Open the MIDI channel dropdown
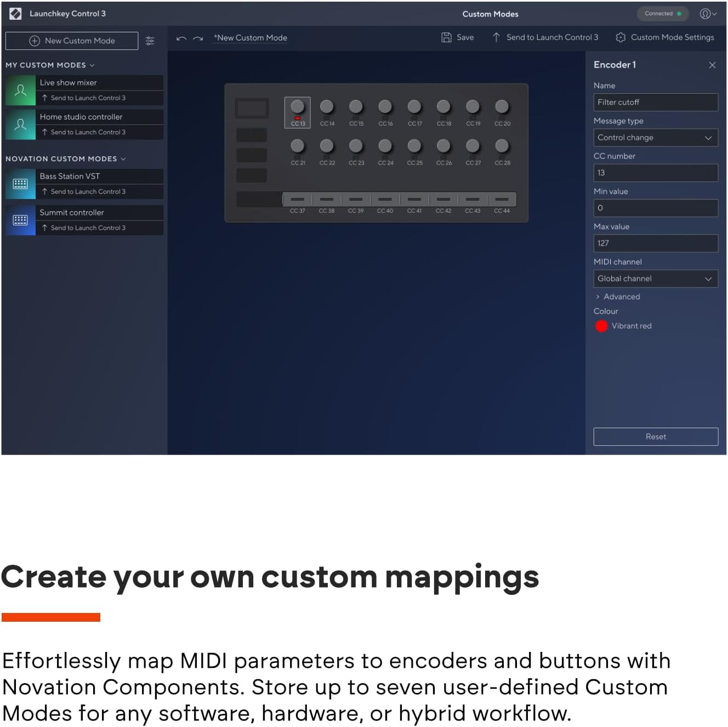This screenshot has width=728, height=727. point(656,279)
